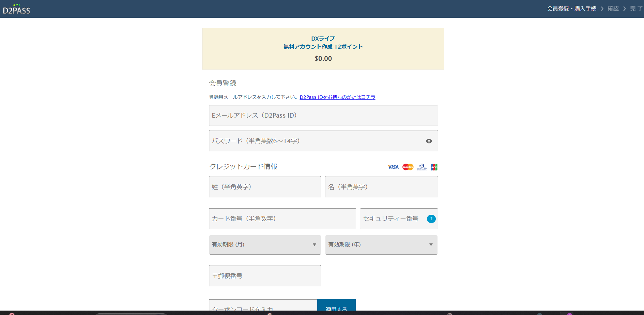Focus the カード番号 input field
Screen dimensions: 644x315
(x=282, y=219)
